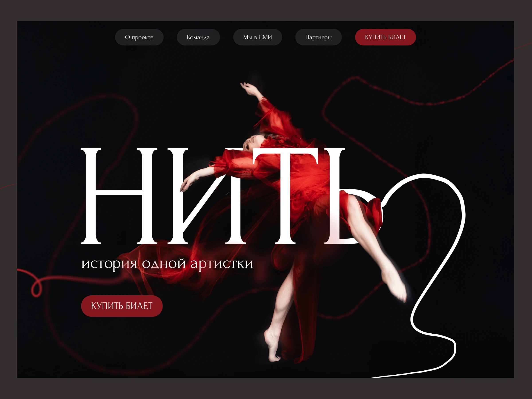Image resolution: width=532 pixels, height=399 pixels.
Task: Click the dancer's face
Action: [x=251, y=143]
